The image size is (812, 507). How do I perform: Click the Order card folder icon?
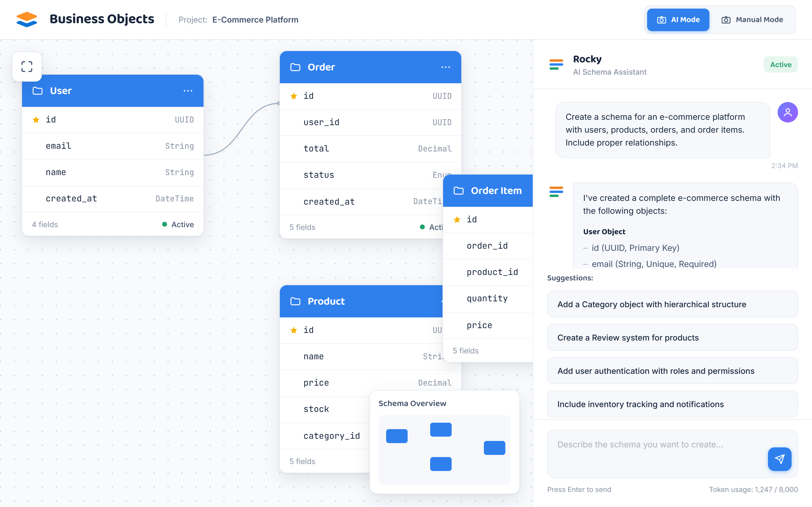click(295, 67)
